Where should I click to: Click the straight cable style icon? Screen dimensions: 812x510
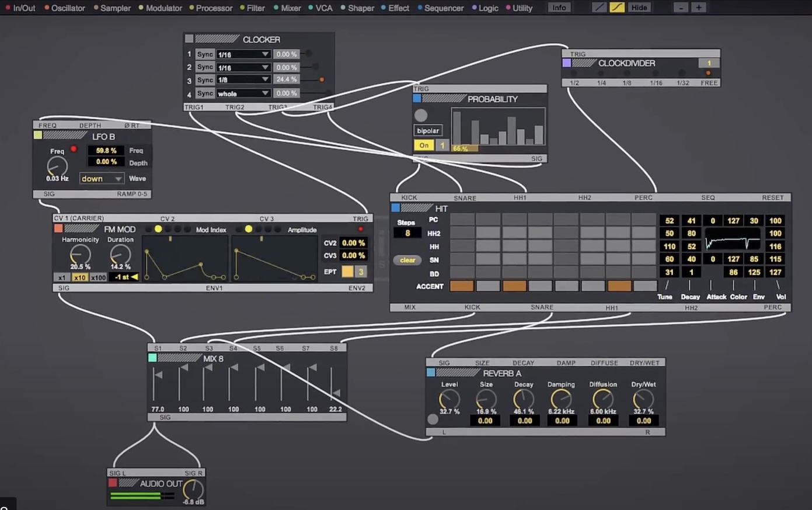tap(600, 8)
